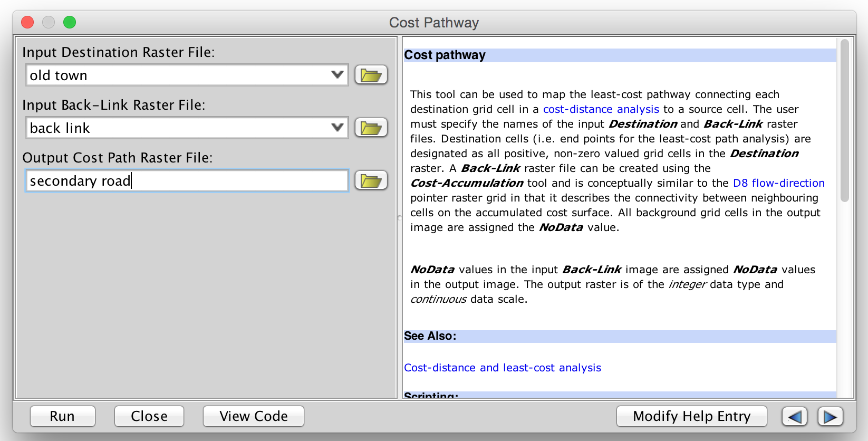Browse for the Input Back-Link Raster file
The width and height of the screenshot is (868, 441).
coord(371,128)
